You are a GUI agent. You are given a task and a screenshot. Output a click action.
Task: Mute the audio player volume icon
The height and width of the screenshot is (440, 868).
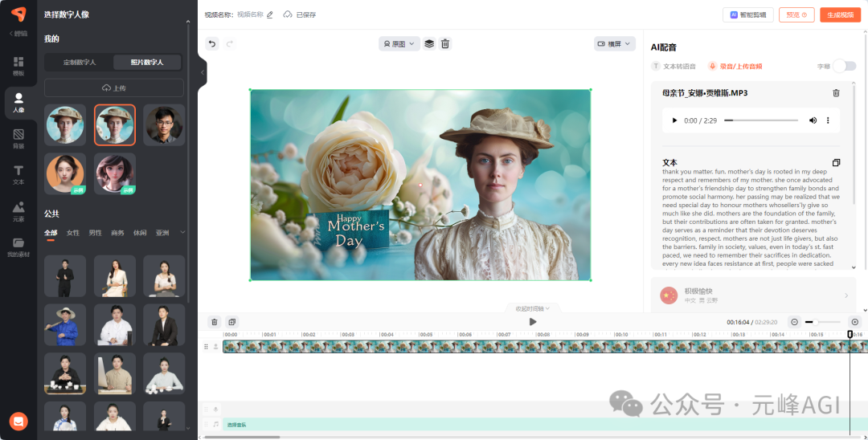point(813,120)
